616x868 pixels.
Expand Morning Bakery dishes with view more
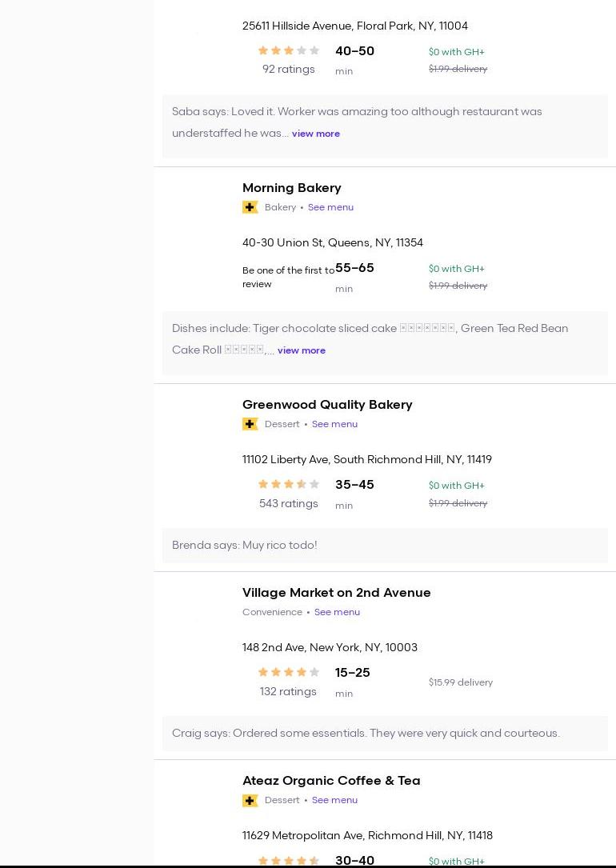(x=302, y=350)
